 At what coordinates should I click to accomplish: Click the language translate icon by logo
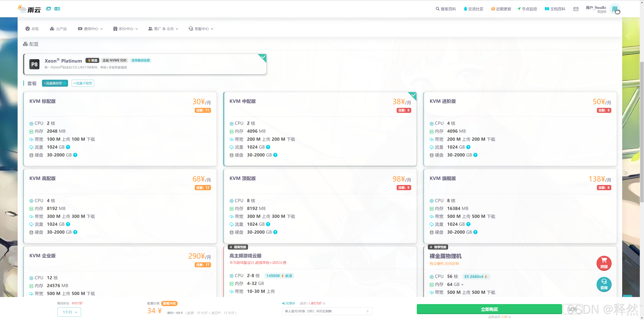click(57, 9)
